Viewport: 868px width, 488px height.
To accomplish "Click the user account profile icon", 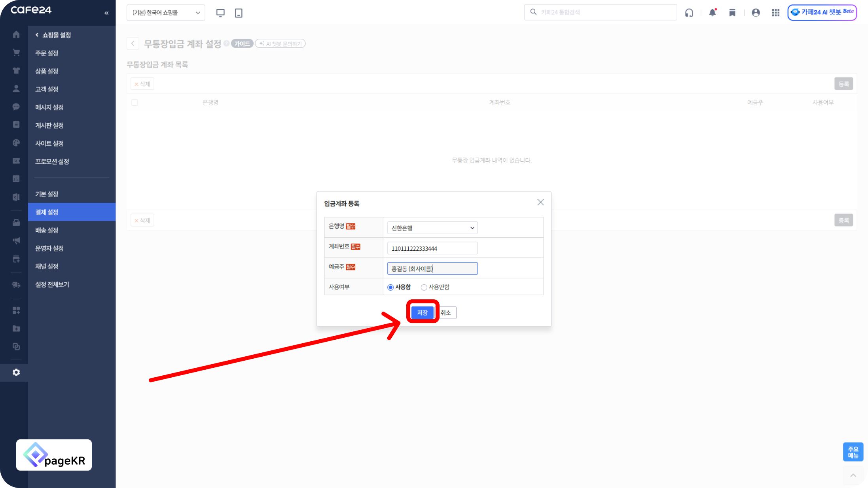I will (x=756, y=13).
